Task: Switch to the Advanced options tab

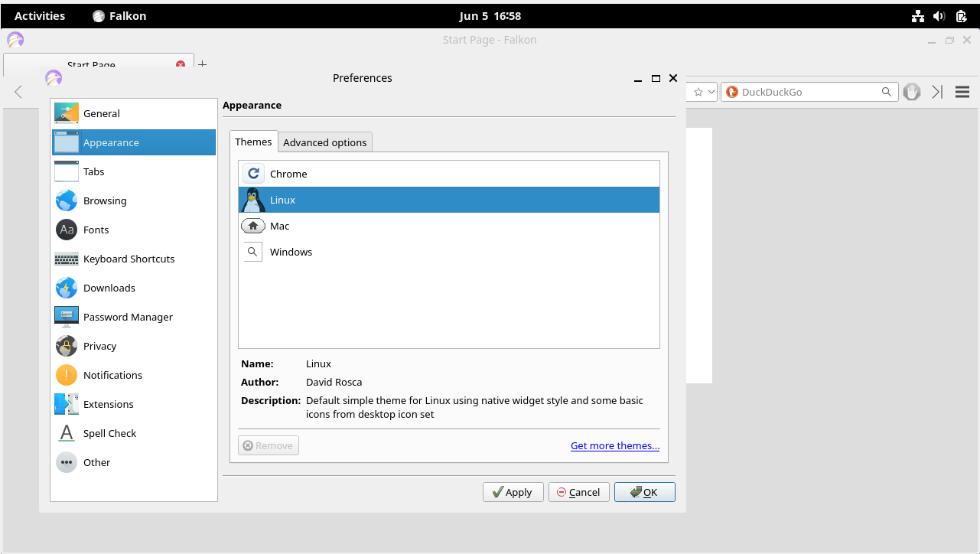Action: (x=325, y=142)
